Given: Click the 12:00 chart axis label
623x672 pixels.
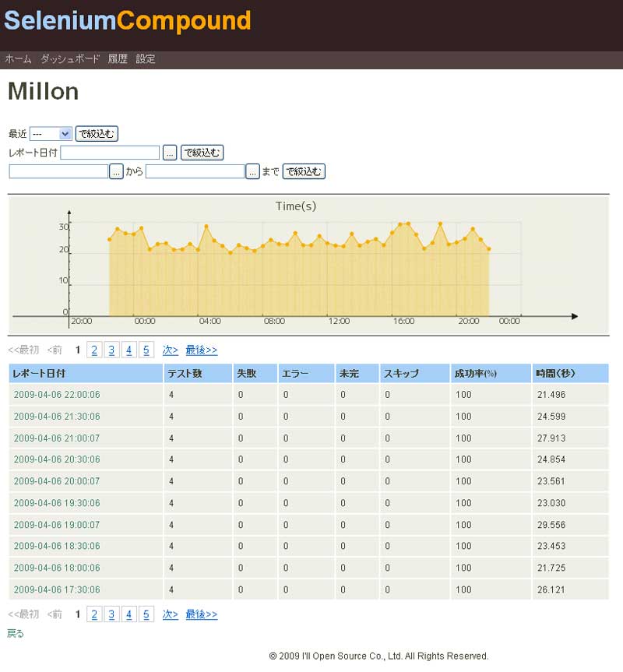Looking at the screenshot, I should [x=339, y=321].
